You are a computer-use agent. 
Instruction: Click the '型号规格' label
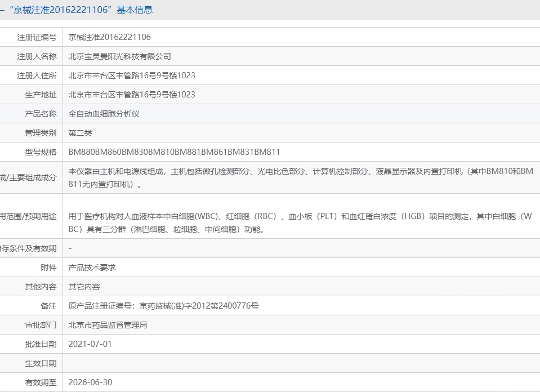pos(41,152)
